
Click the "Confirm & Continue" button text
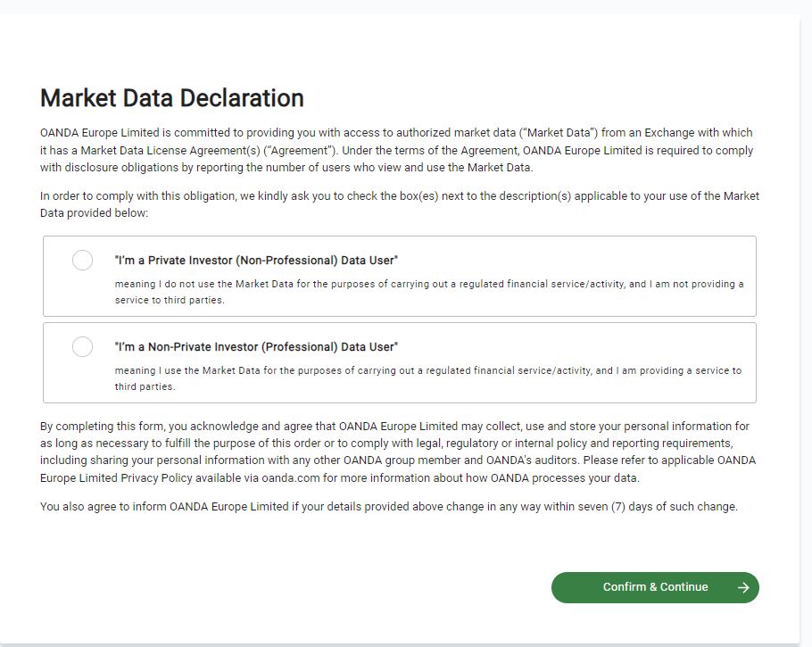click(655, 587)
